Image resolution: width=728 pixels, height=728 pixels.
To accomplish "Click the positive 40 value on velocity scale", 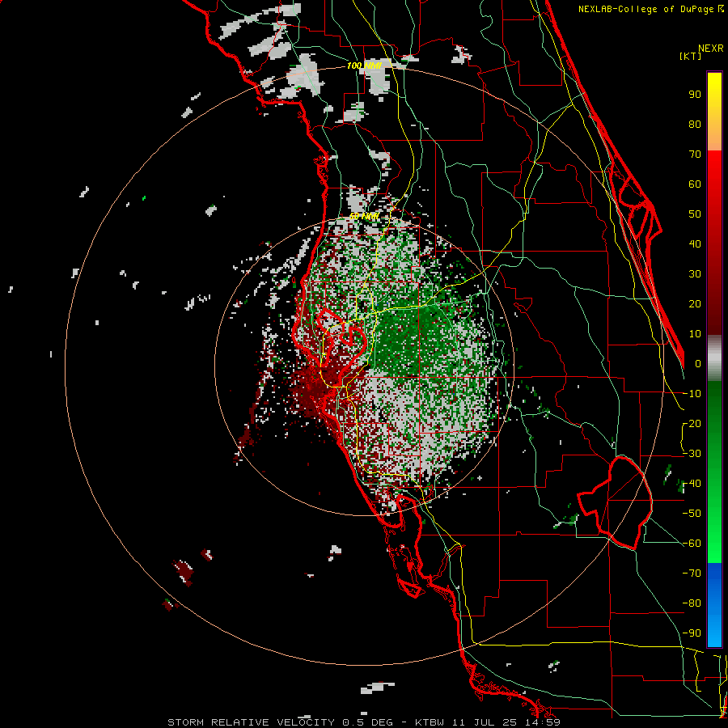I will coord(695,244).
